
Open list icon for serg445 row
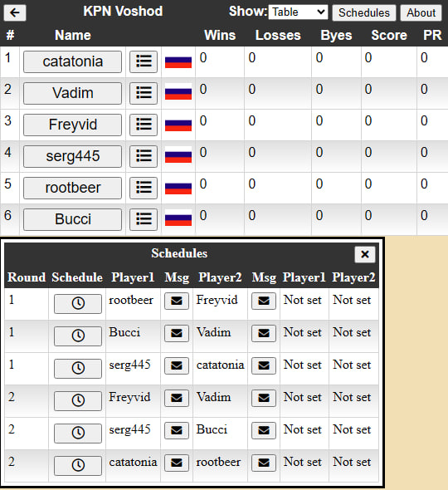[144, 157]
